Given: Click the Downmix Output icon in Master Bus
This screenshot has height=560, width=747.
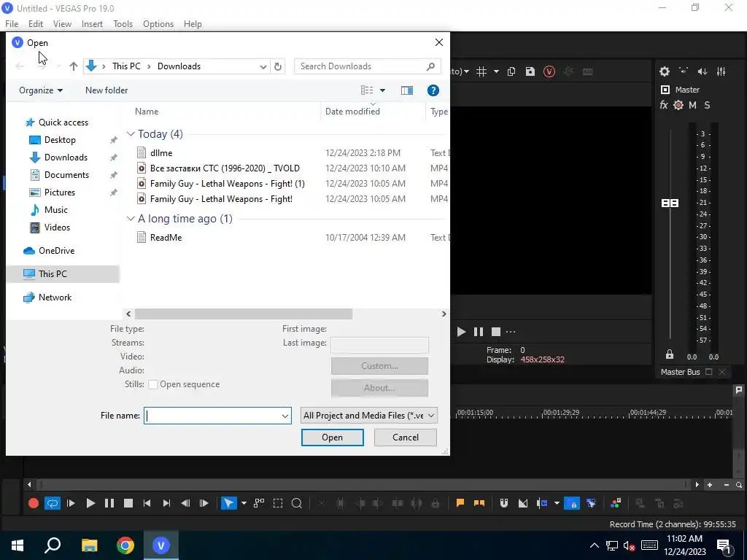Looking at the screenshot, I should [x=683, y=71].
